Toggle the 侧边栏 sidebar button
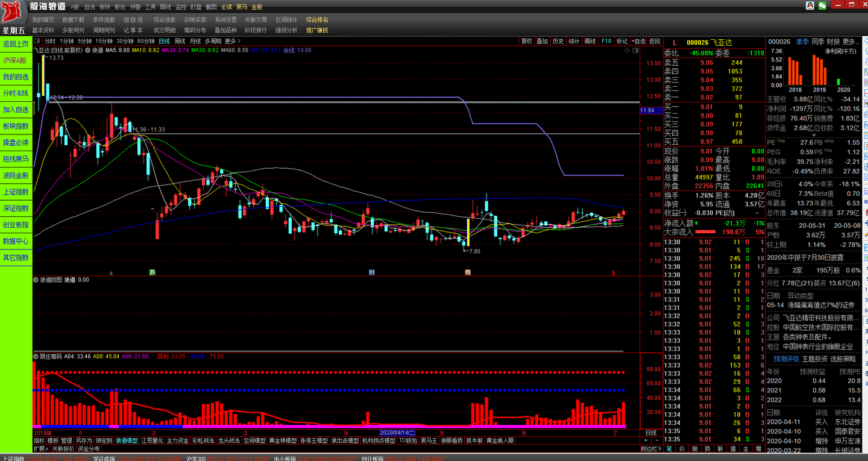Image resolution: width=868 pixels, height=461 pixels. click(652, 449)
